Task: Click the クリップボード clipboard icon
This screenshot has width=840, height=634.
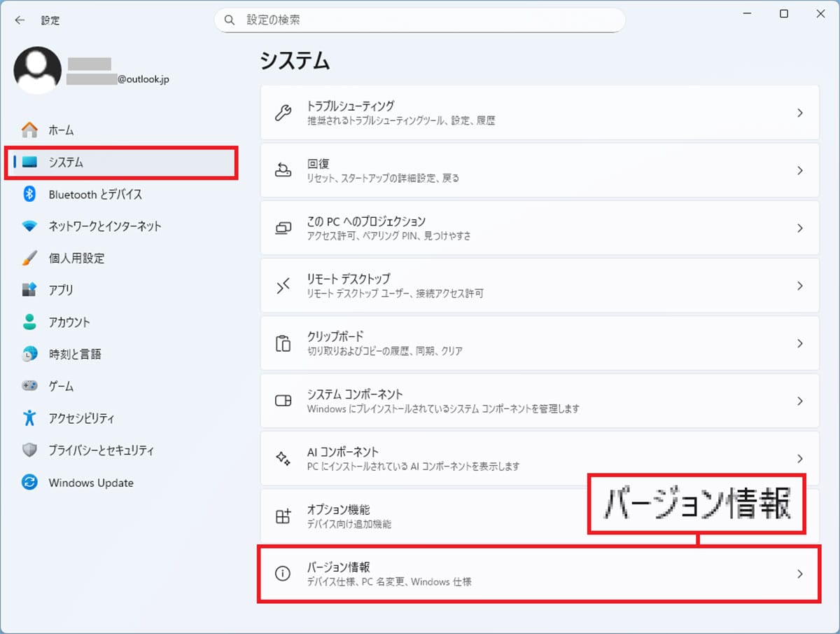Action: click(283, 343)
